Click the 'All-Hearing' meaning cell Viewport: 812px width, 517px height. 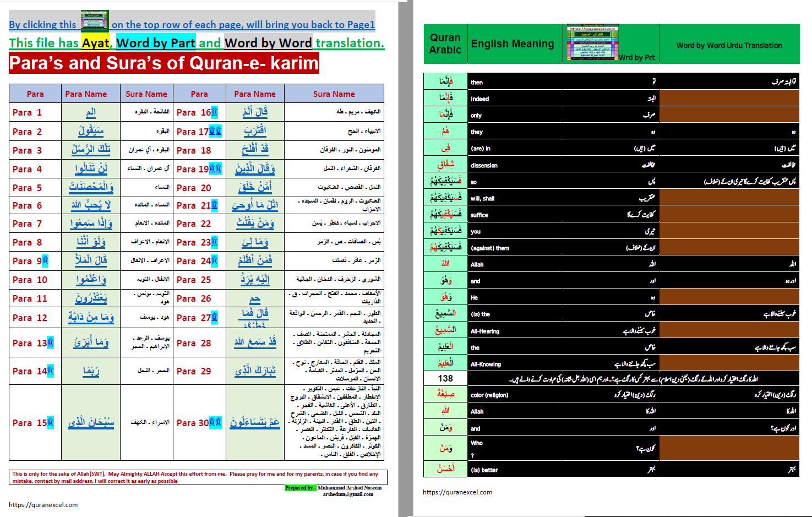[515, 331]
